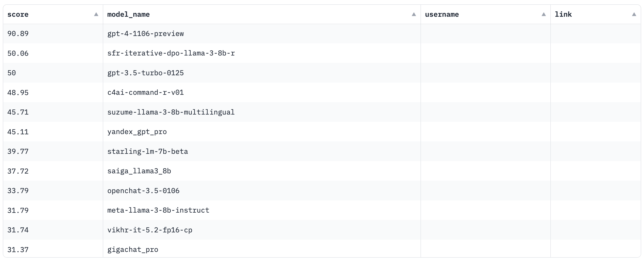This screenshot has width=644, height=261.
Task: Click the suzume-llama-3-8b-multilingual cell
Action: (171, 112)
